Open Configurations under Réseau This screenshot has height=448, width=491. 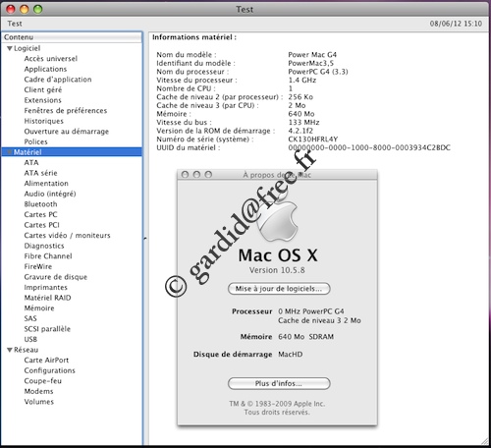point(50,370)
